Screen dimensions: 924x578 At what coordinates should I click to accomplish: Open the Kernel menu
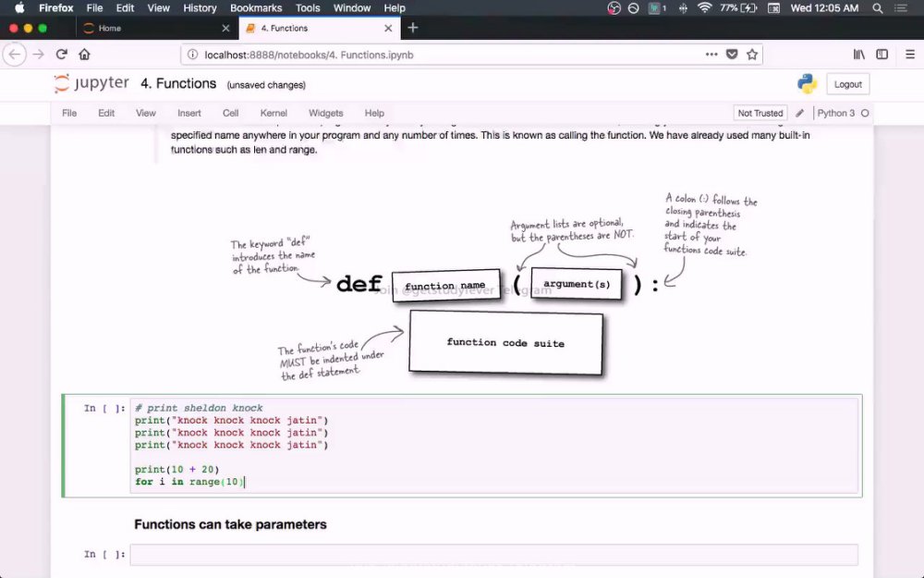(274, 113)
